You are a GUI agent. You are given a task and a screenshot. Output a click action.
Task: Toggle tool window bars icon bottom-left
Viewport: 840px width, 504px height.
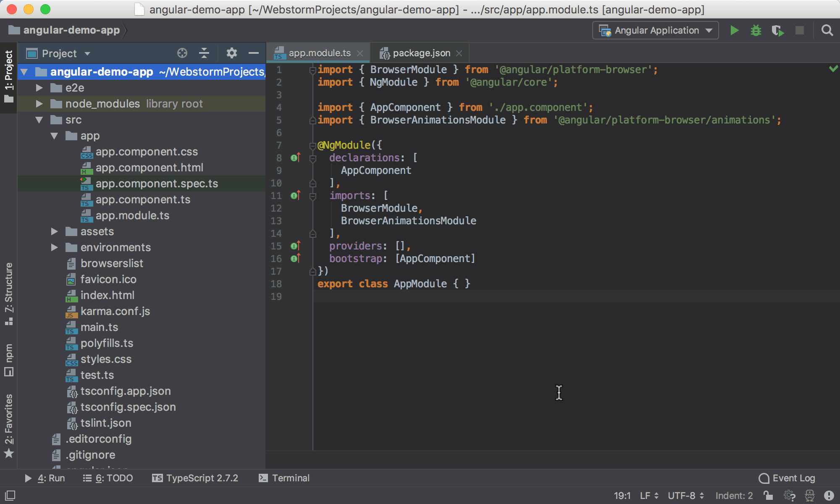pyautogui.click(x=10, y=496)
